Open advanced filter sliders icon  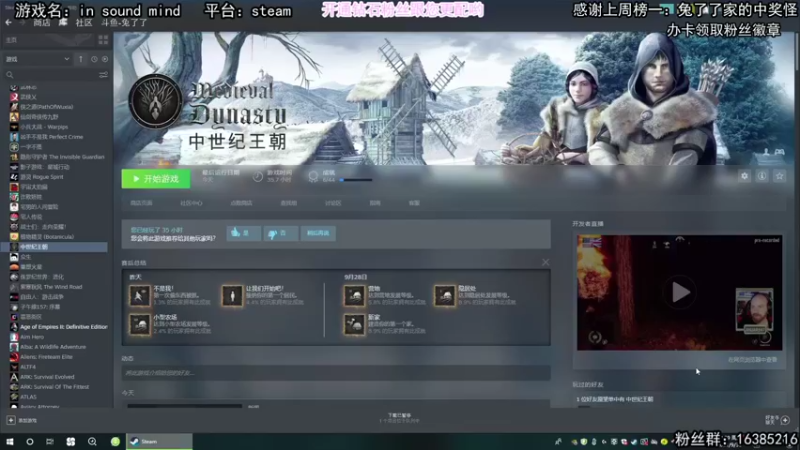[x=103, y=75]
